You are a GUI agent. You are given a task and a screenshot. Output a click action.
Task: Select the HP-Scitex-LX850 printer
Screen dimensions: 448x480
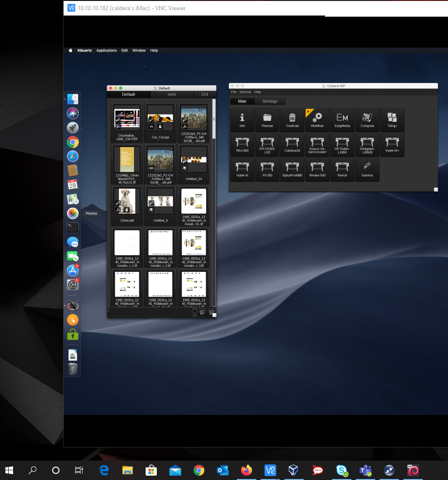point(342,145)
